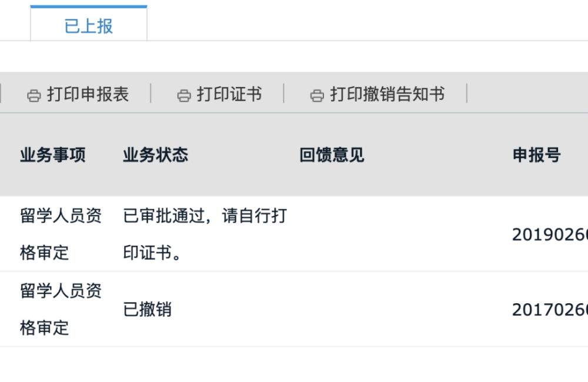
Task: Click application number starting with 2019026
Action: [x=550, y=235]
